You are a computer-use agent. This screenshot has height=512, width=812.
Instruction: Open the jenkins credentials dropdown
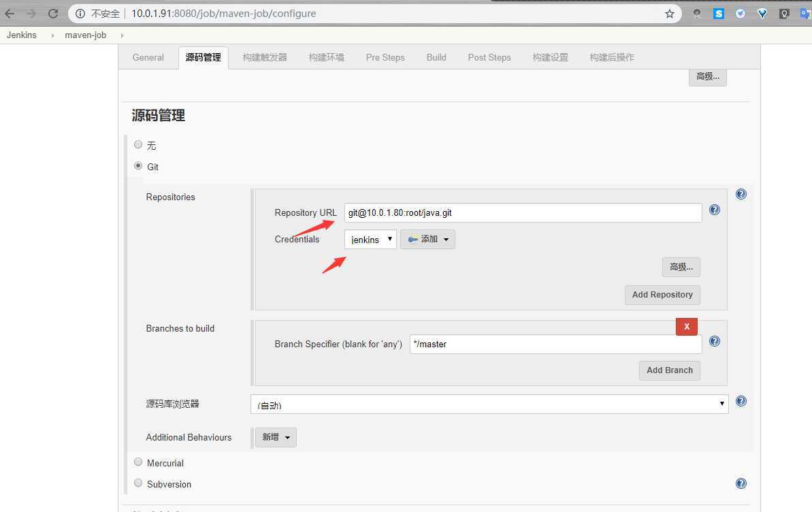[370, 240]
